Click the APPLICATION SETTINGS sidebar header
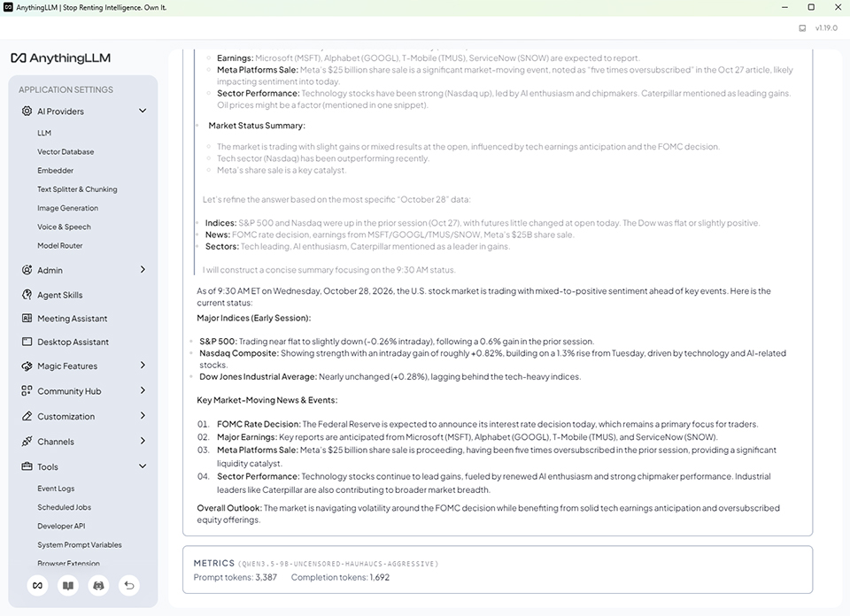This screenshot has width=850, height=616. pos(66,89)
